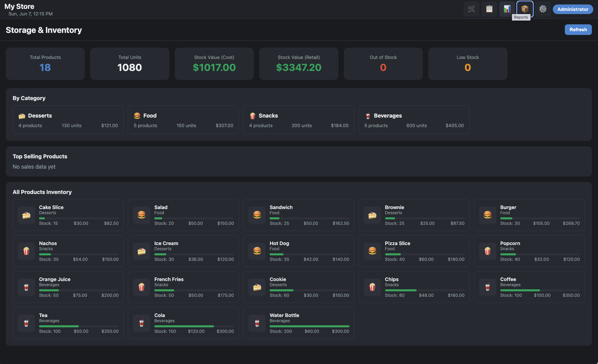
Task: Click the Cookie product icon
Action: pyautogui.click(x=257, y=287)
